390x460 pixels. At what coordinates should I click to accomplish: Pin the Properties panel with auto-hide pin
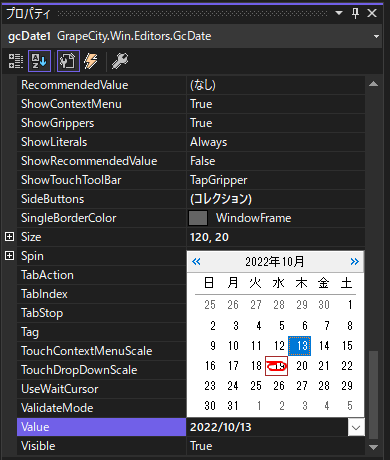pos(355,13)
